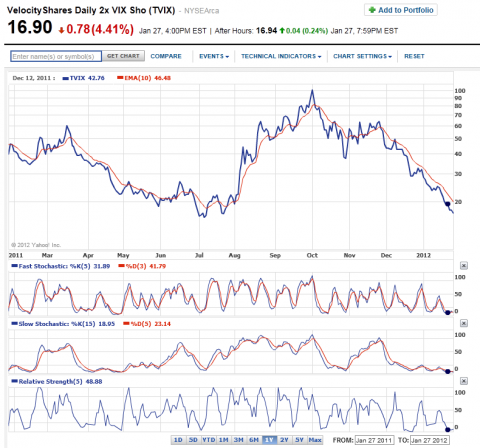This screenshot has width=480, height=448.
Task: Select the YTD time range
Action: point(209,440)
